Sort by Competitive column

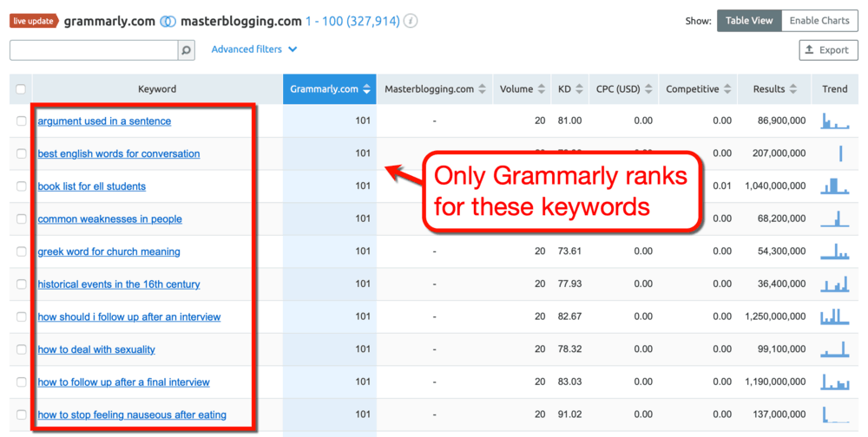point(698,89)
